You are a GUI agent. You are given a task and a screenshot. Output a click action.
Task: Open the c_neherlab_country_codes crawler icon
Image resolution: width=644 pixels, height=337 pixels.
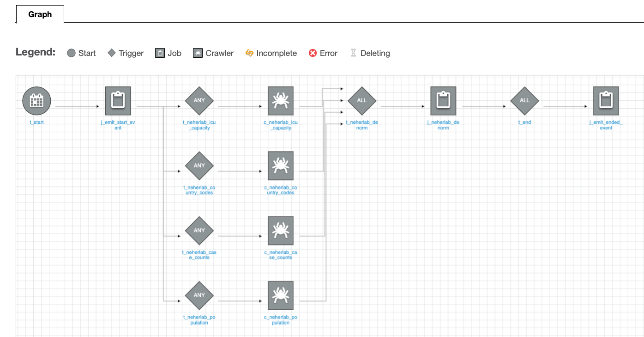point(281,165)
